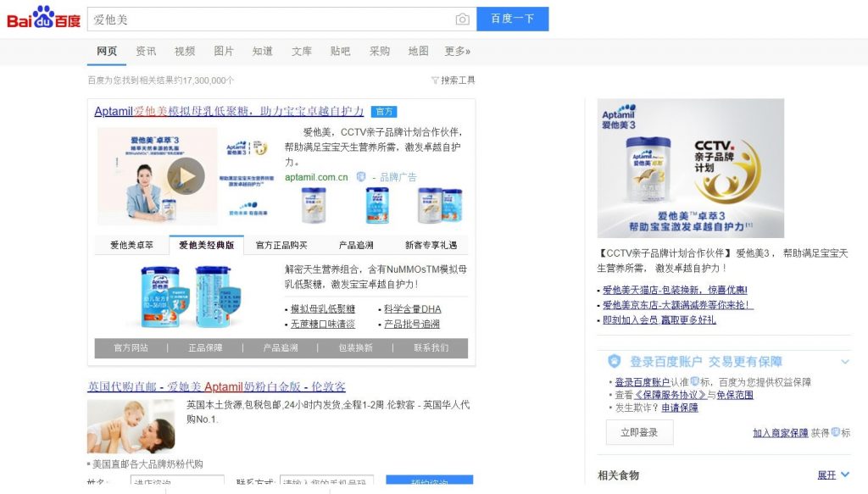The image size is (868, 494).
Task: Click the 立即登录 button
Action: pos(639,433)
